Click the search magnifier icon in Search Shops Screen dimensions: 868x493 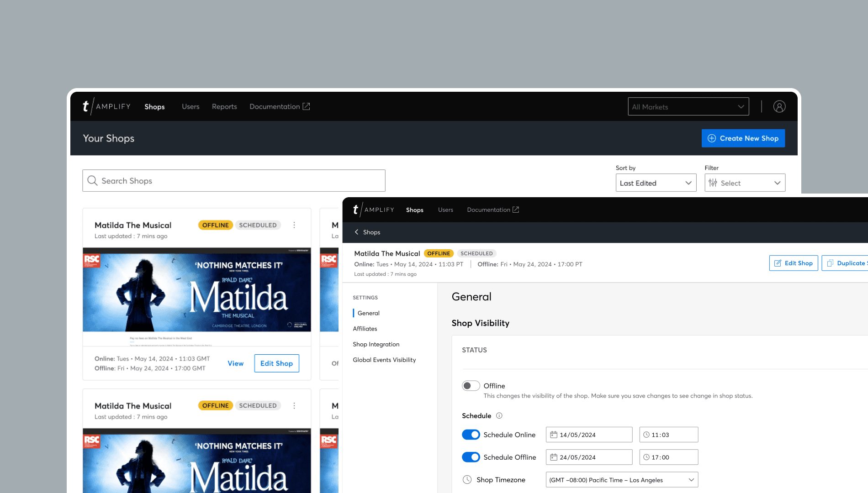92,181
